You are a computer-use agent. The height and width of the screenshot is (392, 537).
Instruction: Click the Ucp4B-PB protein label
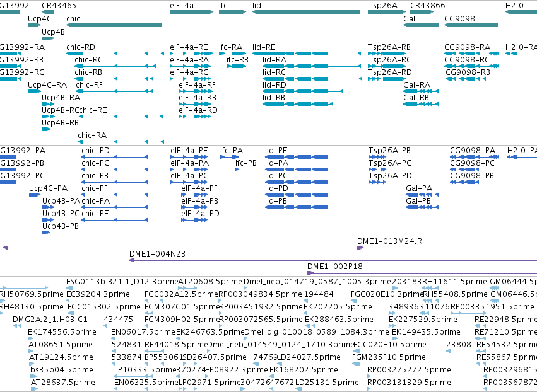pyautogui.click(x=61, y=226)
